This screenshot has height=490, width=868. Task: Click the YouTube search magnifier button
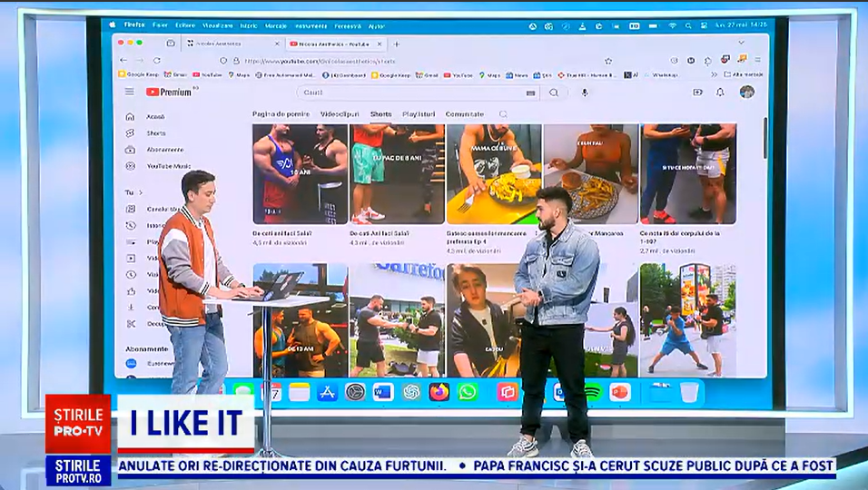554,93
